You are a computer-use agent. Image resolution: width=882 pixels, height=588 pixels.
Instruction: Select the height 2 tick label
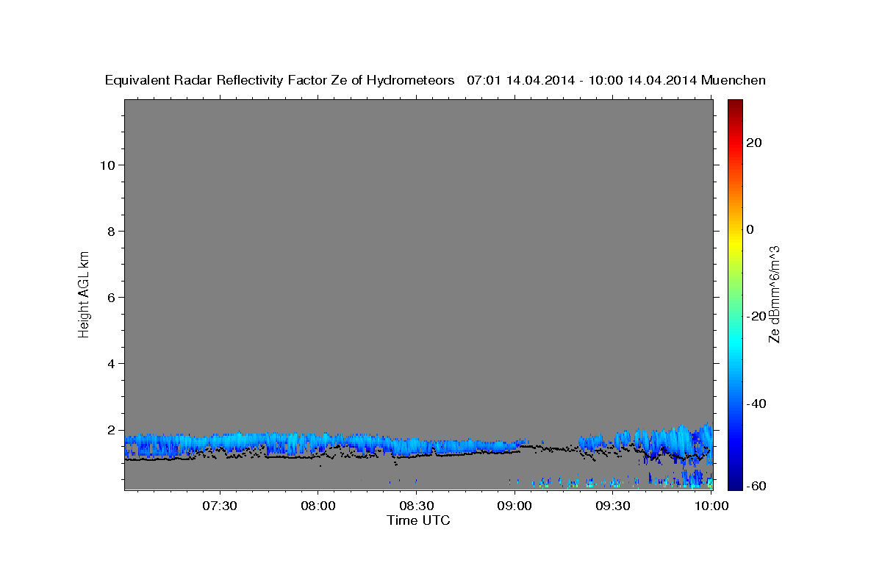pyautogui.click(x=112, y=430)
